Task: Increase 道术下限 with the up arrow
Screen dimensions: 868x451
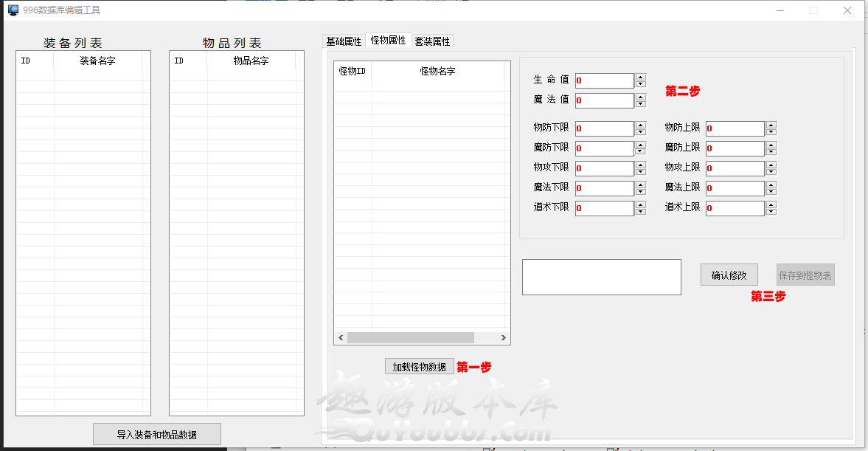Action: coord(641,205)
